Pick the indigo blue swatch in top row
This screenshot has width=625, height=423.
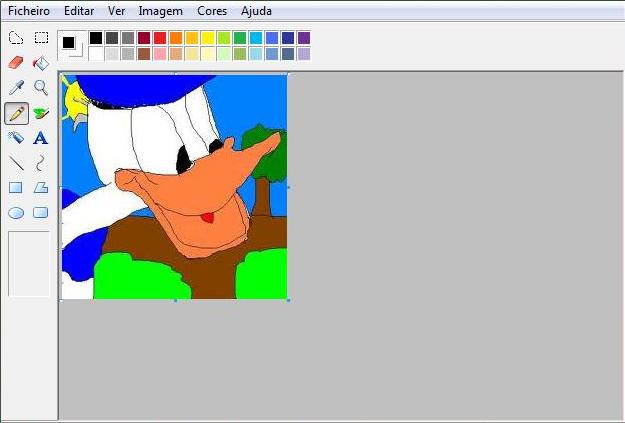(x=272, y=38)
